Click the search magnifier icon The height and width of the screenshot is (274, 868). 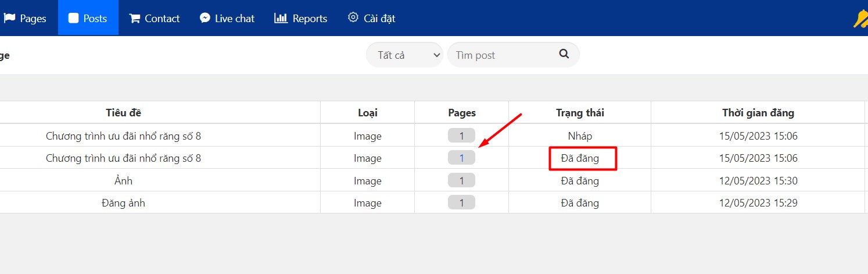564,54
